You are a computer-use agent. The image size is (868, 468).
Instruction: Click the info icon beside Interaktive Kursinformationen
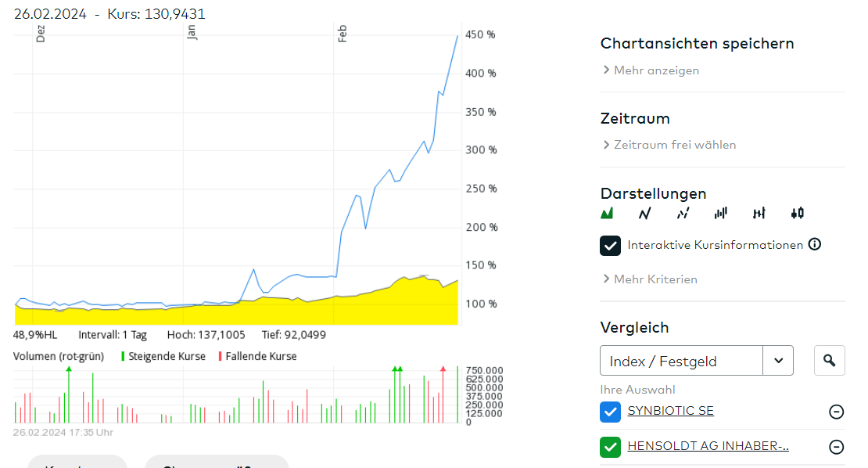(x=815, y=244)
